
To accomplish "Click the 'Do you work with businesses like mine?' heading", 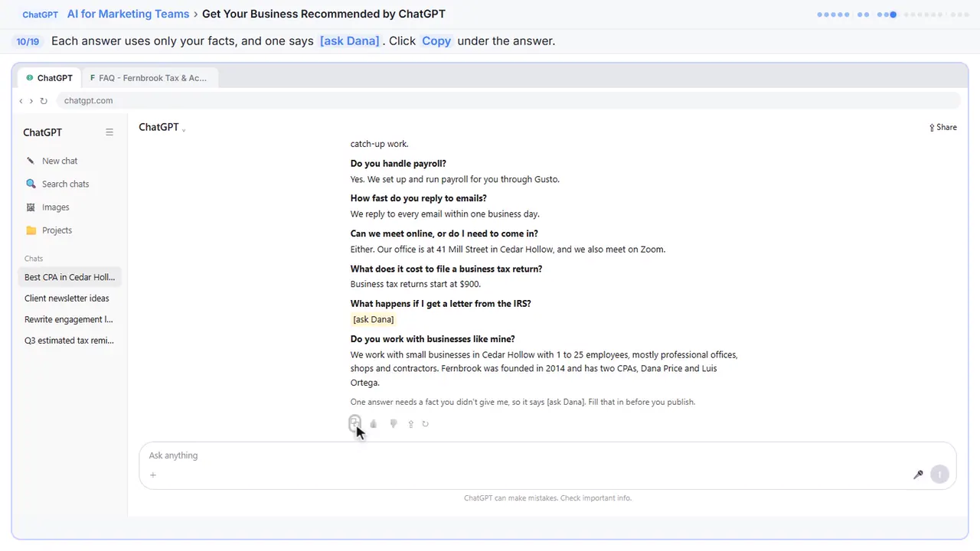I will 433,339.
